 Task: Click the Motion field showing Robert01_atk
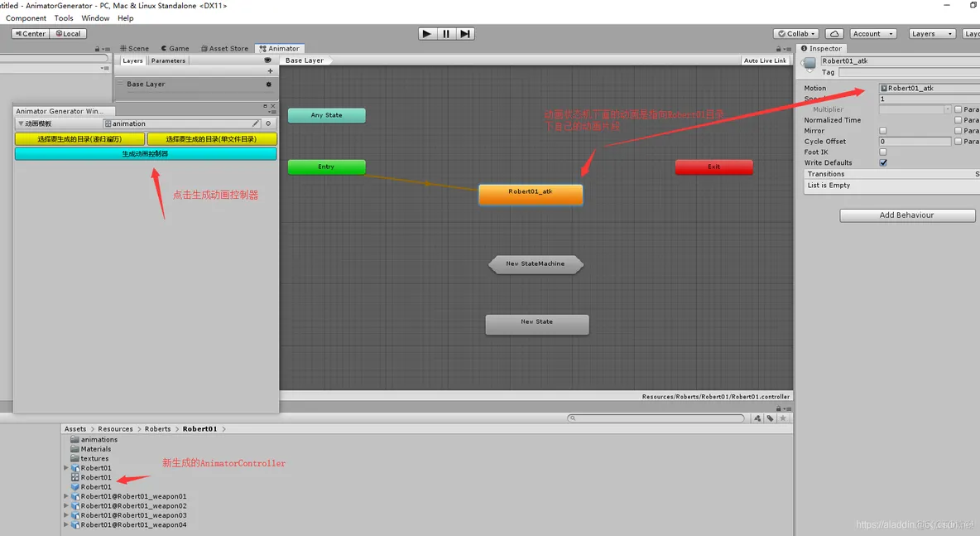[930, 88]
